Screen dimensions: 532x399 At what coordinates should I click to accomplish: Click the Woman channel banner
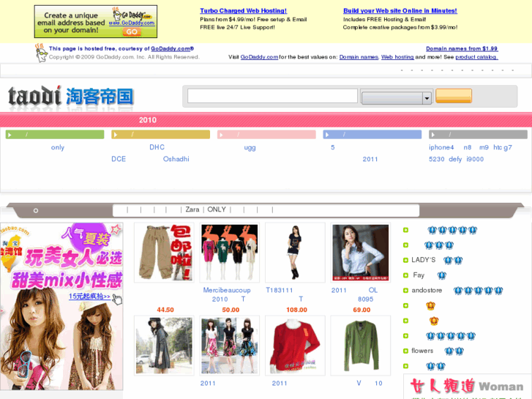(x=467, y=387)
